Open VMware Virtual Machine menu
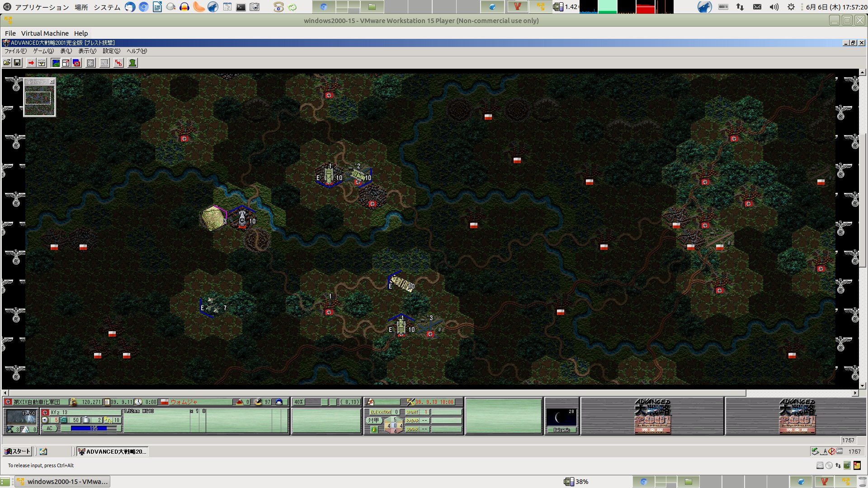Image resolution: width=868 pixels, height=488 pixels. 45,33
